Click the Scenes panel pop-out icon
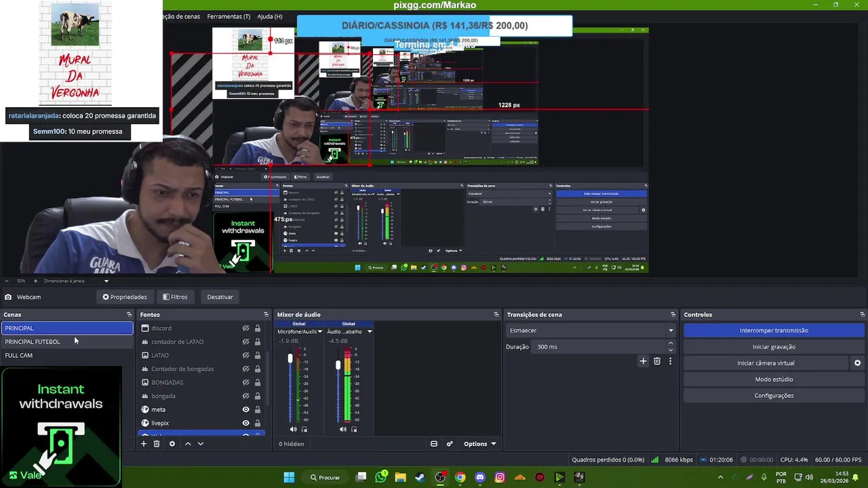The width and height of the screenshot is (868, 488). [x=129, y=314]
